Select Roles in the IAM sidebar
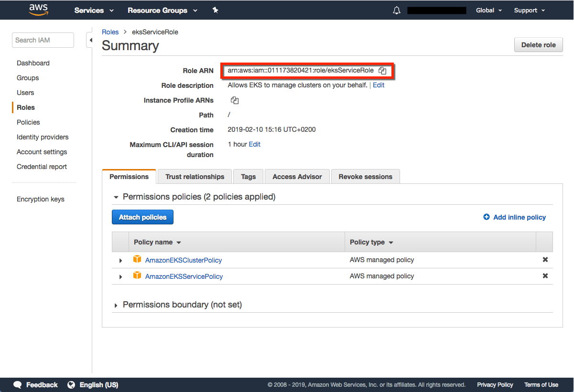The image size is (574, 392). pos(26,107)
